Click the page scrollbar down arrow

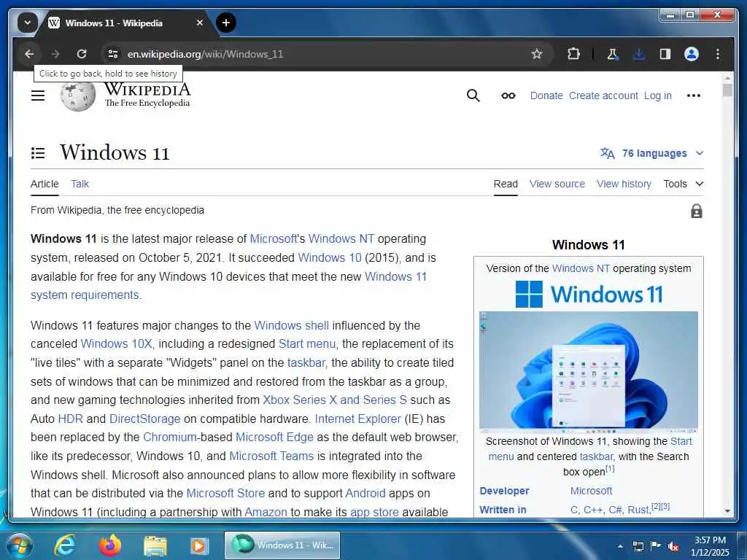pyautogui.click(x=727, y=511)
